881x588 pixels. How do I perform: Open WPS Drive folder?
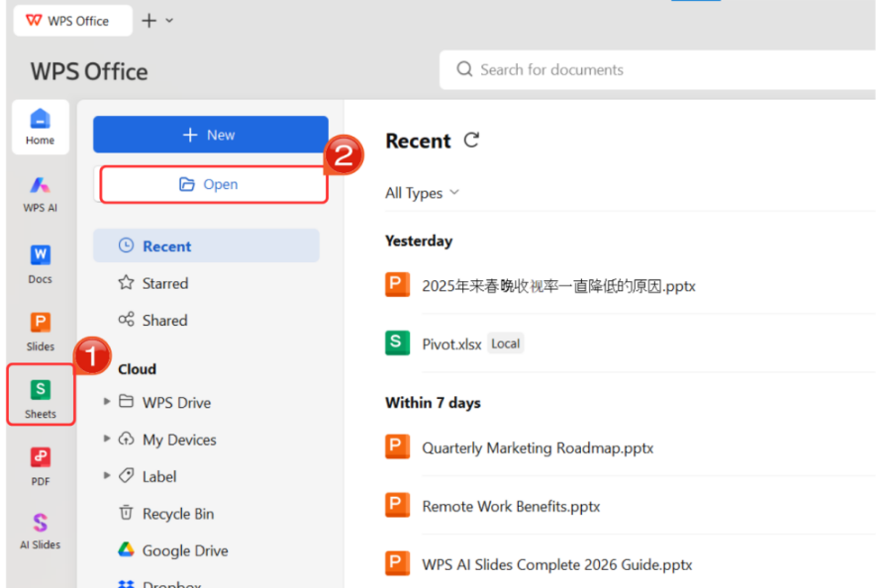(164, 402)
